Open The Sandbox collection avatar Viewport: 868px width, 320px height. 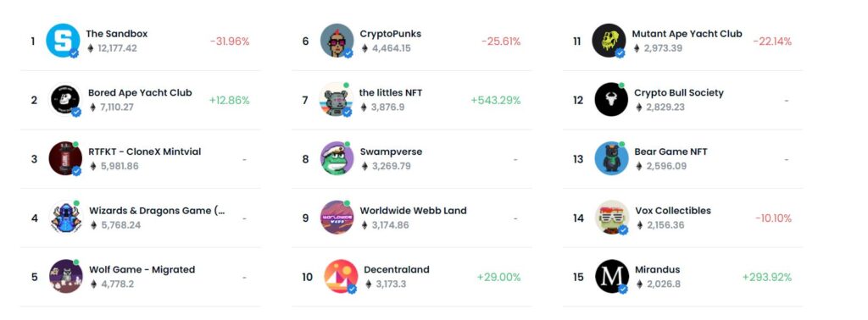coord(63,41)
